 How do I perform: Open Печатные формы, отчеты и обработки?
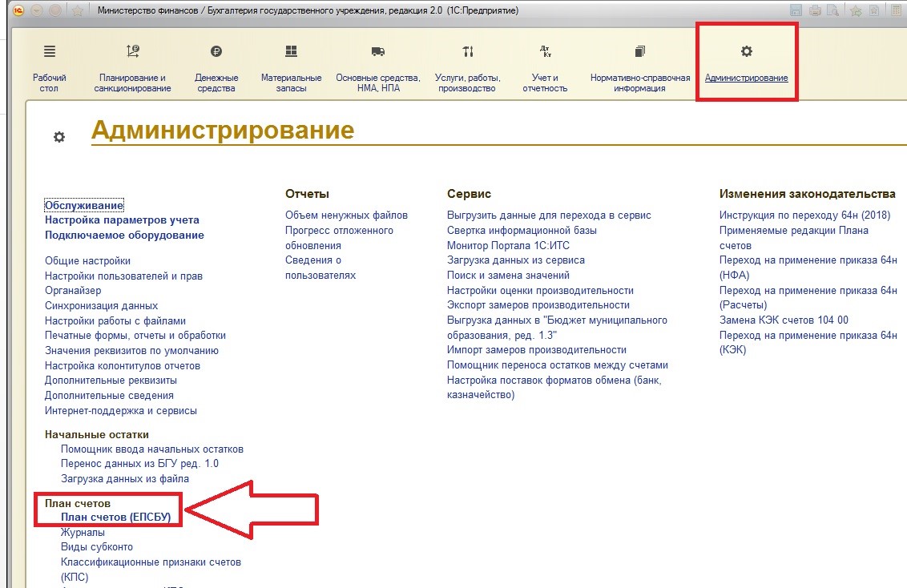coord(135,336)
